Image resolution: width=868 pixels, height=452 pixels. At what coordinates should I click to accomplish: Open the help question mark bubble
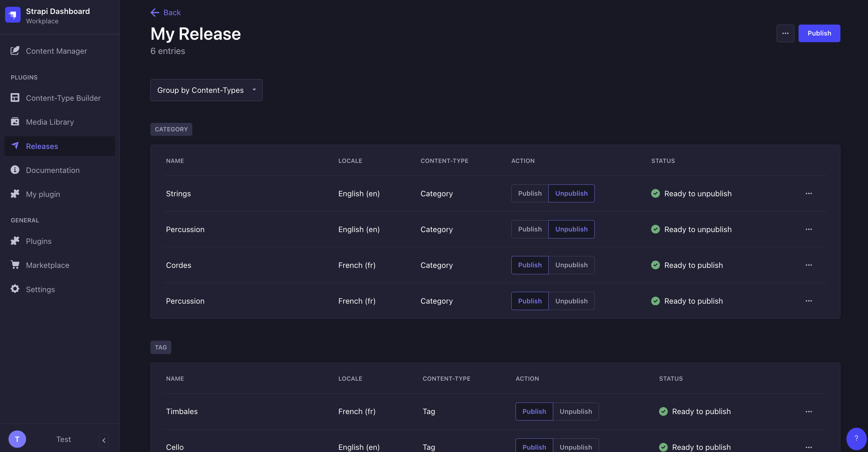tap(856, 439)
